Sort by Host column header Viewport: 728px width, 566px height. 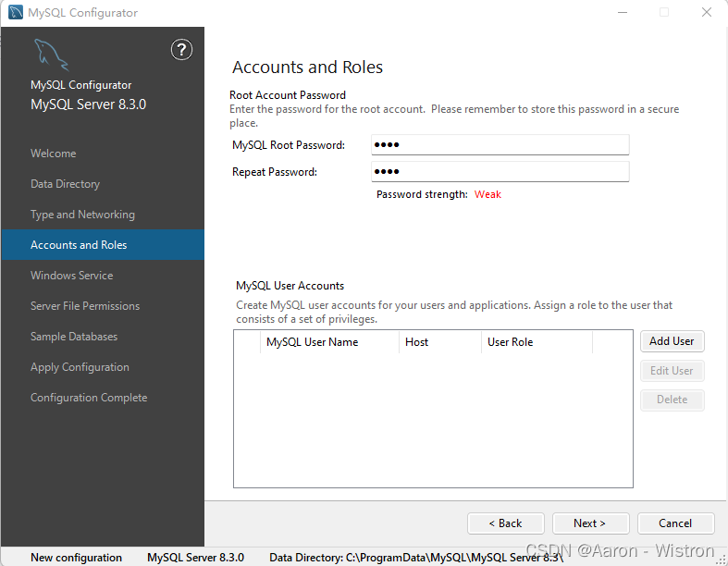440,342
